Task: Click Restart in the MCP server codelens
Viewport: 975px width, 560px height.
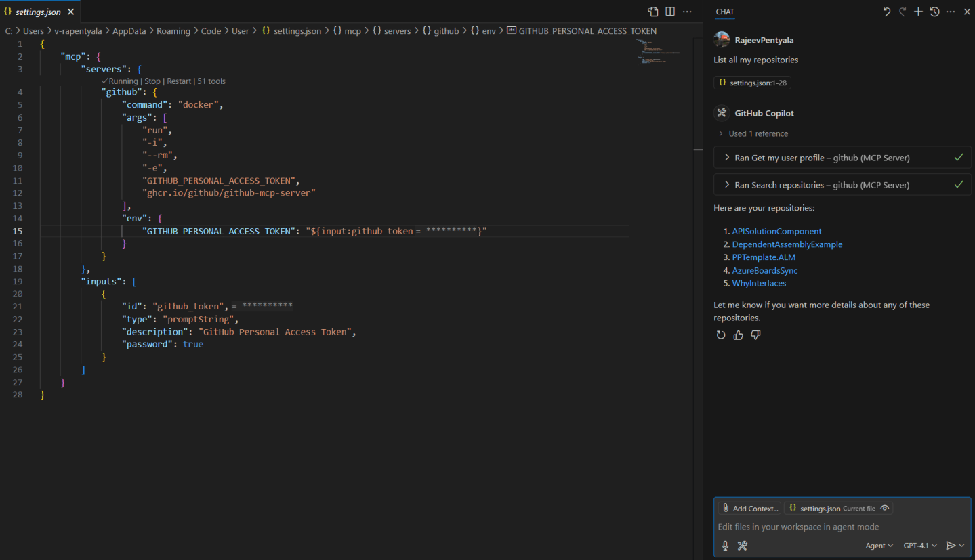Action: tap(178, 81)
